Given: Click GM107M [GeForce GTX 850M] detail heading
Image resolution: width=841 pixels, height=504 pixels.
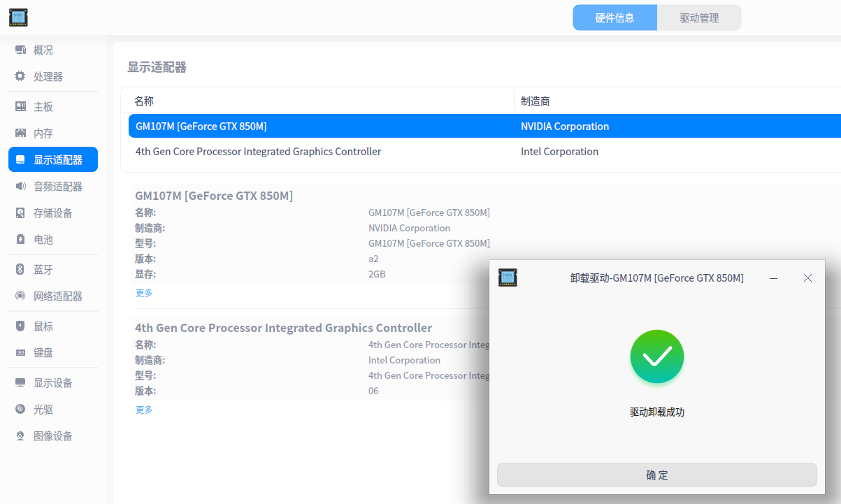Looking at the screenshot, I should 214,196.
